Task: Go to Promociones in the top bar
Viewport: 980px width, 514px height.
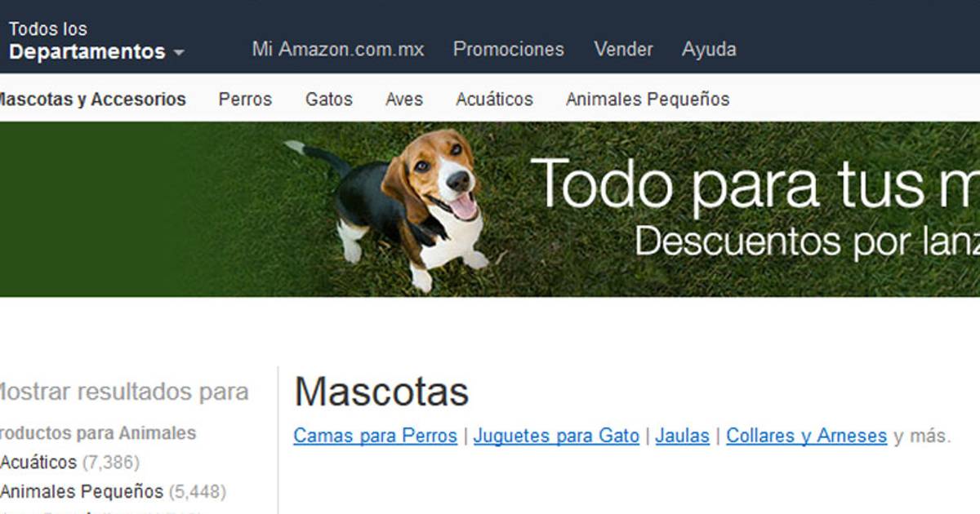Action: tap(509, 49)
